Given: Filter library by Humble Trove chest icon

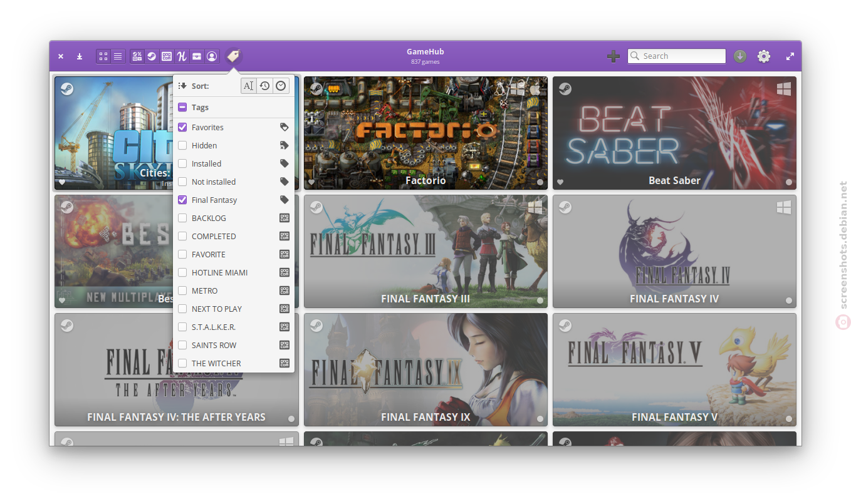Looking at the screenshot, I should pyautogui.click(x=197, y=56).
